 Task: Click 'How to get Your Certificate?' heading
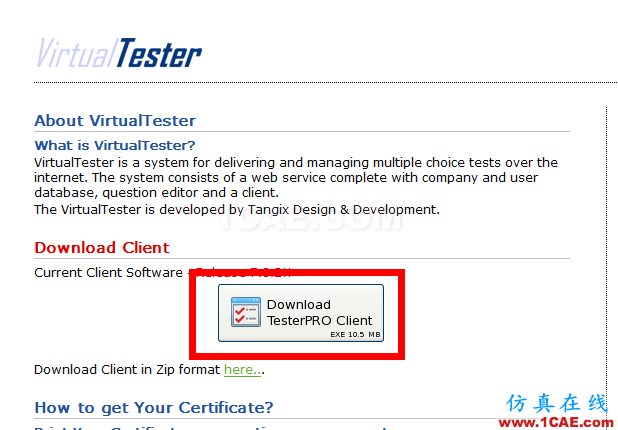(154, 408)
